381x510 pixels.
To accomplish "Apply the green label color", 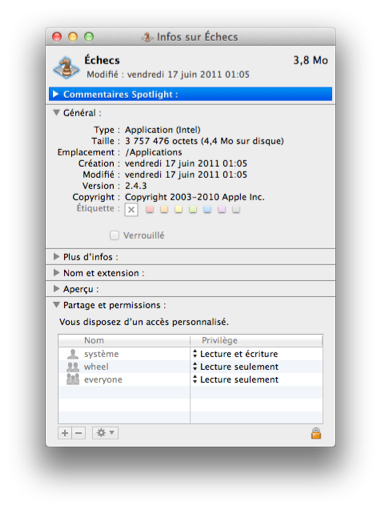I will [x=193, y=209].
